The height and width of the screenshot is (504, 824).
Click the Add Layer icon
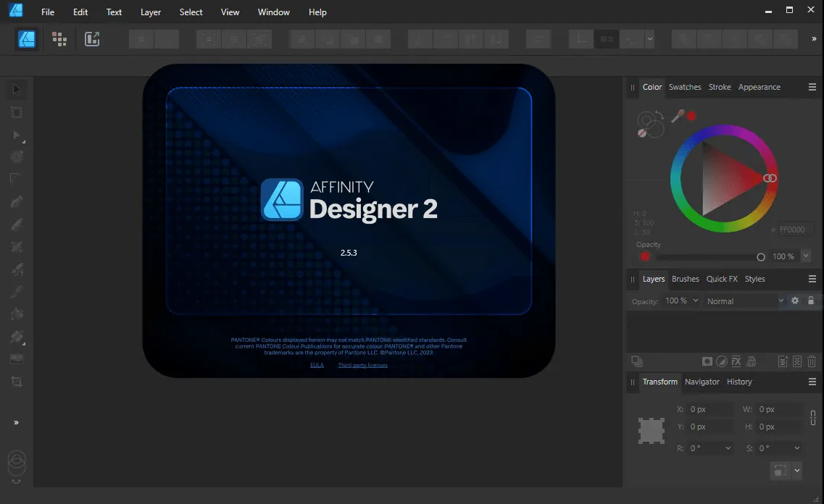[783, 361]
